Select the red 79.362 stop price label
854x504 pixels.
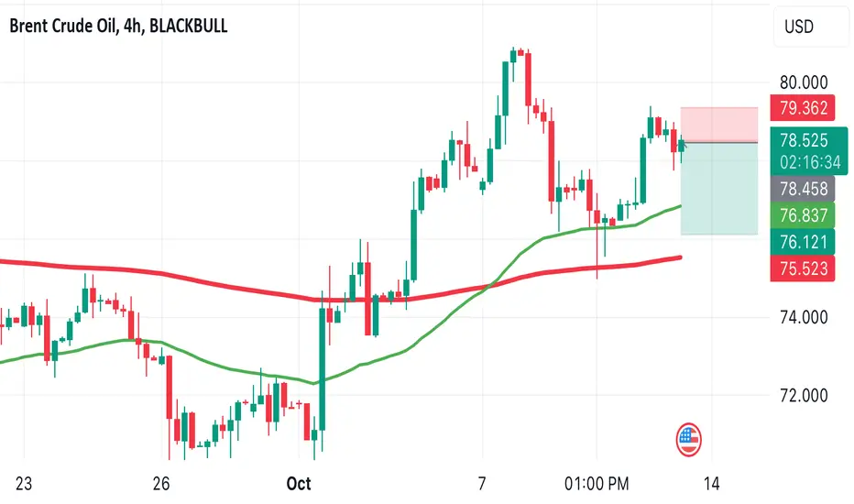click(x=803, y=108)
